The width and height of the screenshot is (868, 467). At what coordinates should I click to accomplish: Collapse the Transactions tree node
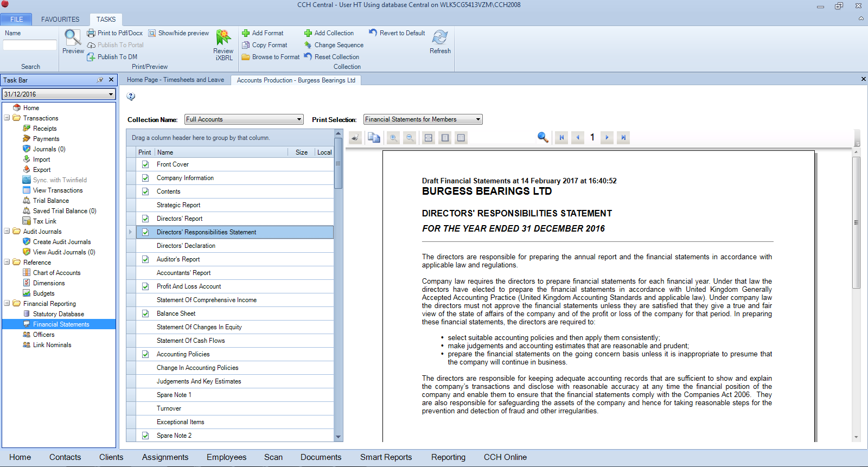pyautogui.click(x=7, y=118)
